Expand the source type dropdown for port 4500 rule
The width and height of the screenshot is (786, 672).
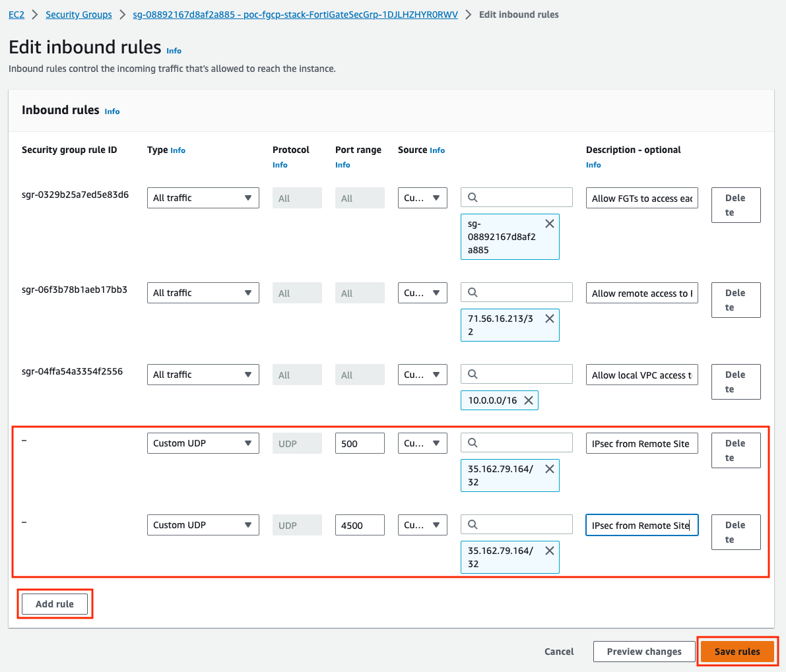point(422,525)
